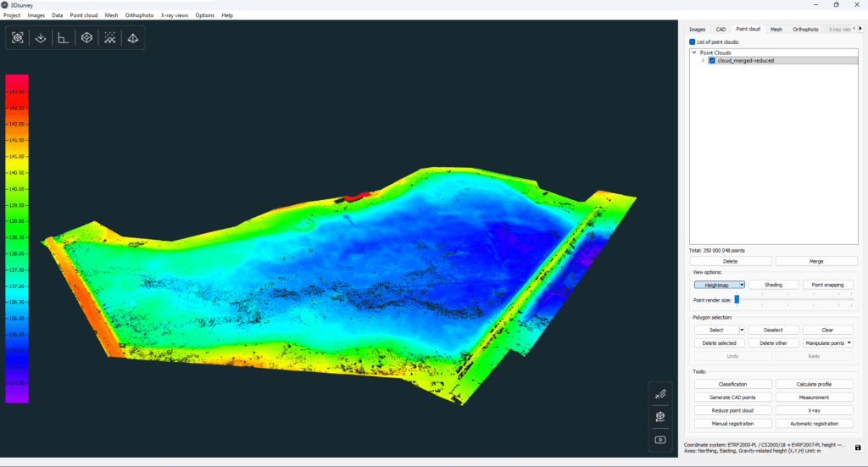Start Automatic registration

(x=814, y=424)
